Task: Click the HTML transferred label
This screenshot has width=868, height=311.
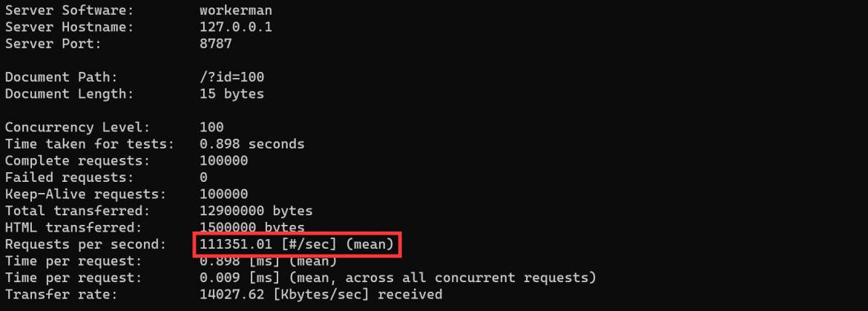Action: point(73,227)
